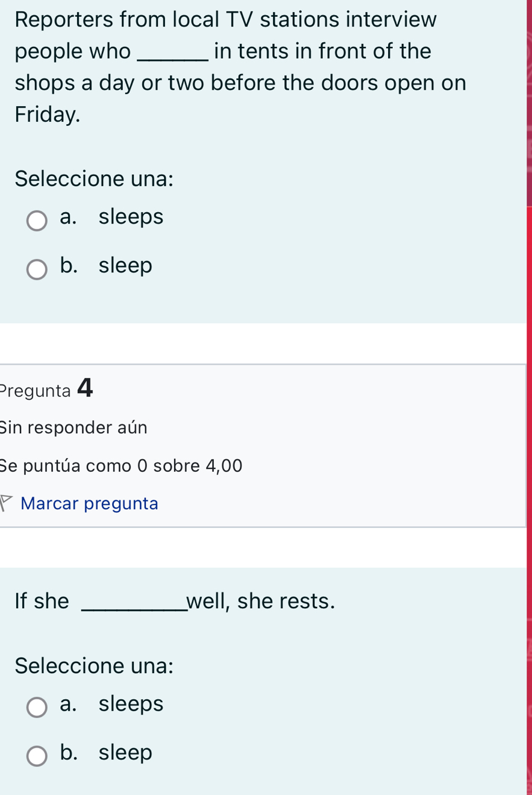This screenshot has height=795, width=532.
Task: Click the 'Pregunta 4' heading
Action: click(x=47, y=389)
